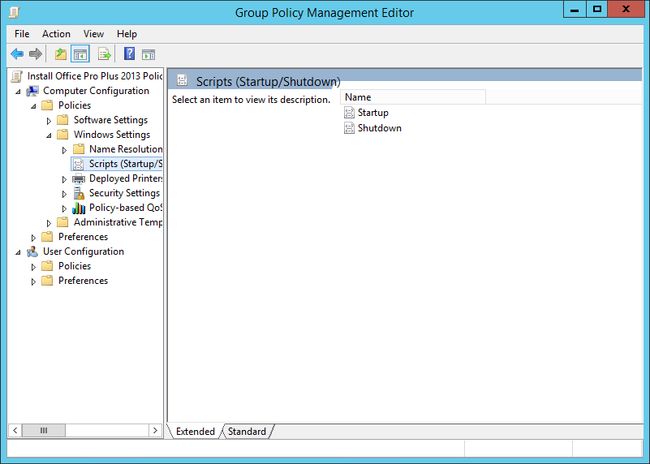Screen dimensions: 650x464
Task: Collapse the Windows Settings node
Action: (x=49, y=136)
